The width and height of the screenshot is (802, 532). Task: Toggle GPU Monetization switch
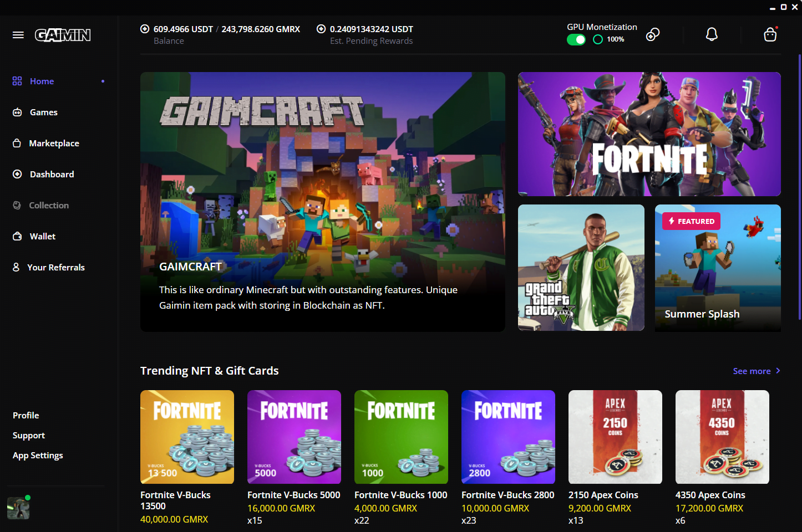tap(576, 39)
